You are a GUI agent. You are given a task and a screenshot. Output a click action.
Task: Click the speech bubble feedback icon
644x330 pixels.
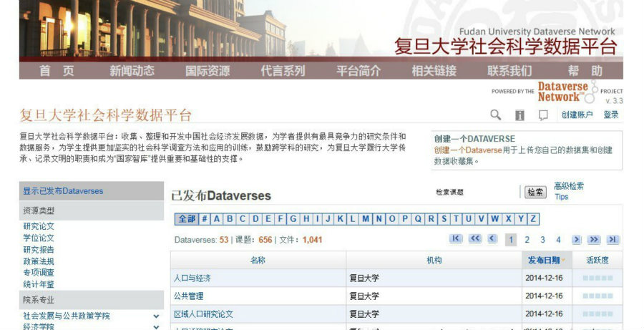543,115
